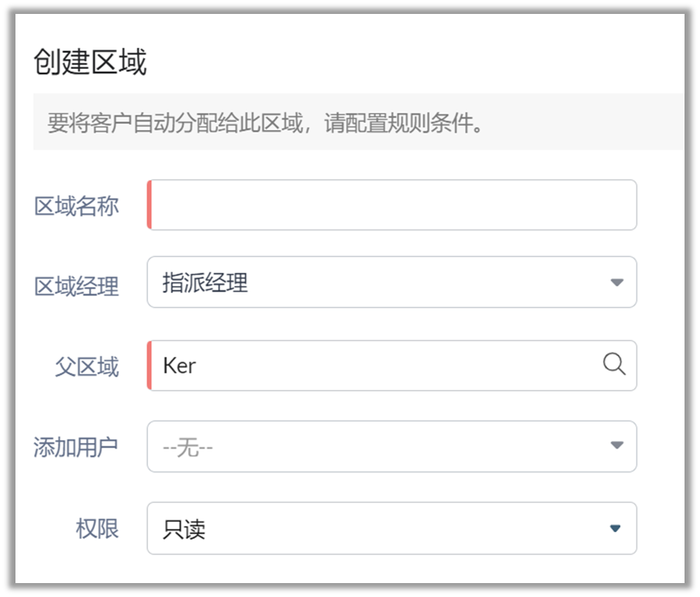Open the 区域经理 dropdown box
700x597 pixels.
[391, 282]
